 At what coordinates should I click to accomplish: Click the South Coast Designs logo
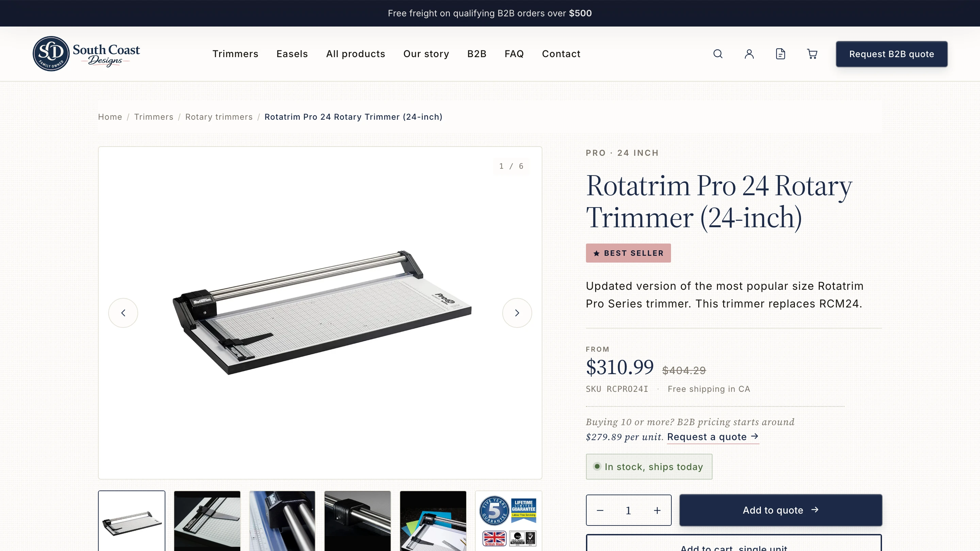click(x=86, y=54)
